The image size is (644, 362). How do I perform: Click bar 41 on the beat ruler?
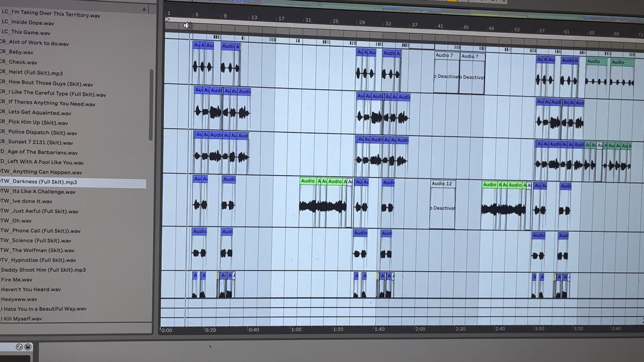pyautogui.click(x=440, y=27)
